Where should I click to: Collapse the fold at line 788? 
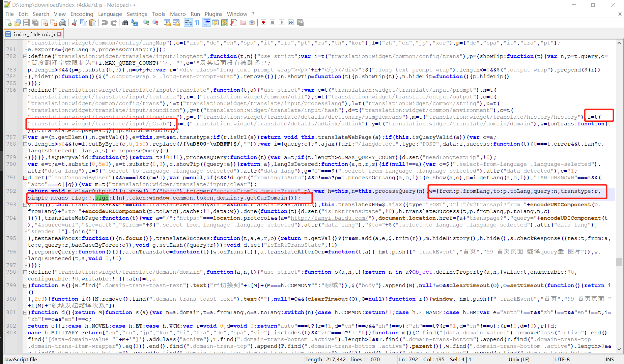point(25,144)
